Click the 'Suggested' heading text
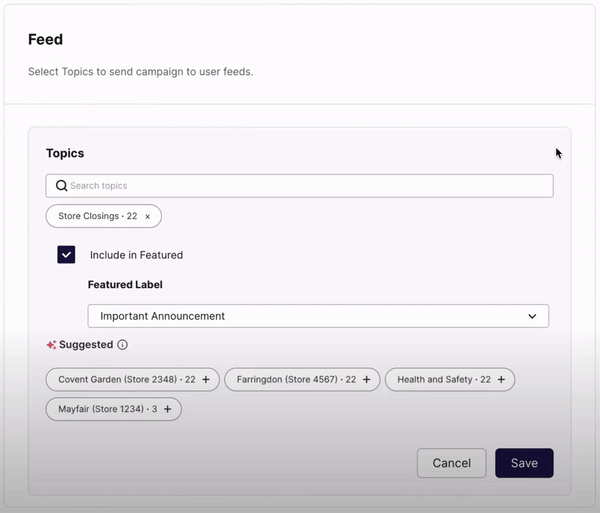600x513 pixels. coord(86,345)
